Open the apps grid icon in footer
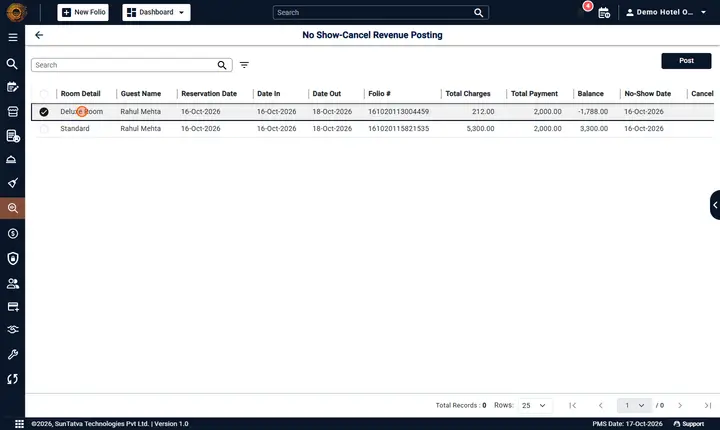 pos(19,424)
